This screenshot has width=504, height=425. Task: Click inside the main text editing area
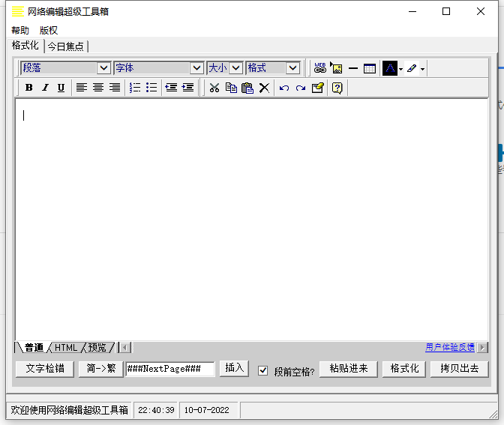[252, 220]
